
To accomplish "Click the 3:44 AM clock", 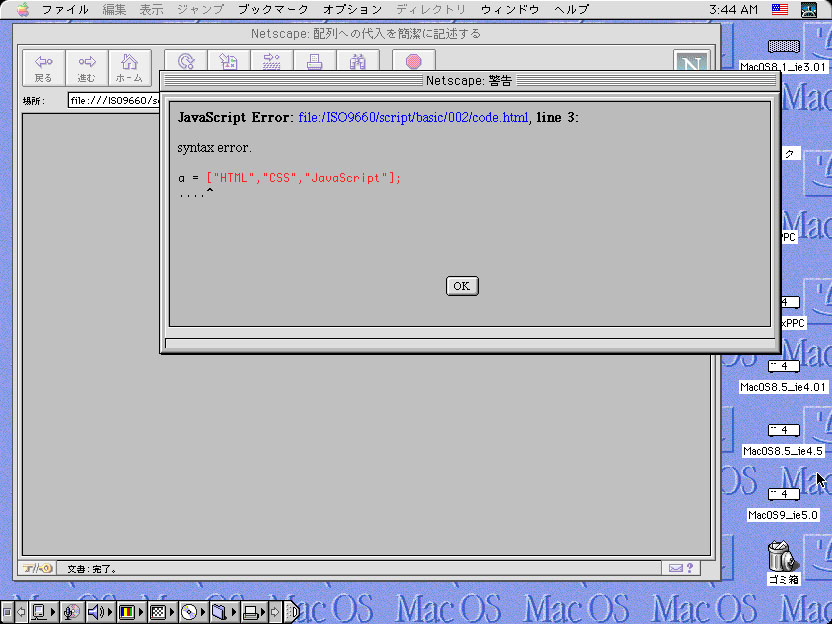I will (733, 10).
